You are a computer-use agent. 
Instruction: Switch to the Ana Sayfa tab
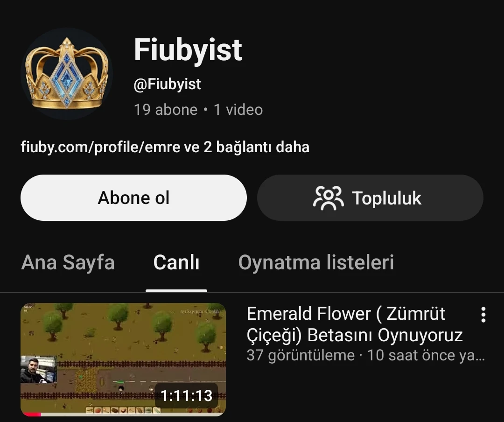pyautogui.click(x=68, y=262)
